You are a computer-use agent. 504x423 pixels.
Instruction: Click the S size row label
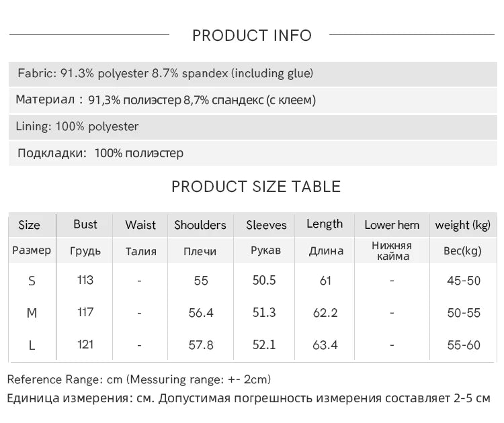pos(32,281)
